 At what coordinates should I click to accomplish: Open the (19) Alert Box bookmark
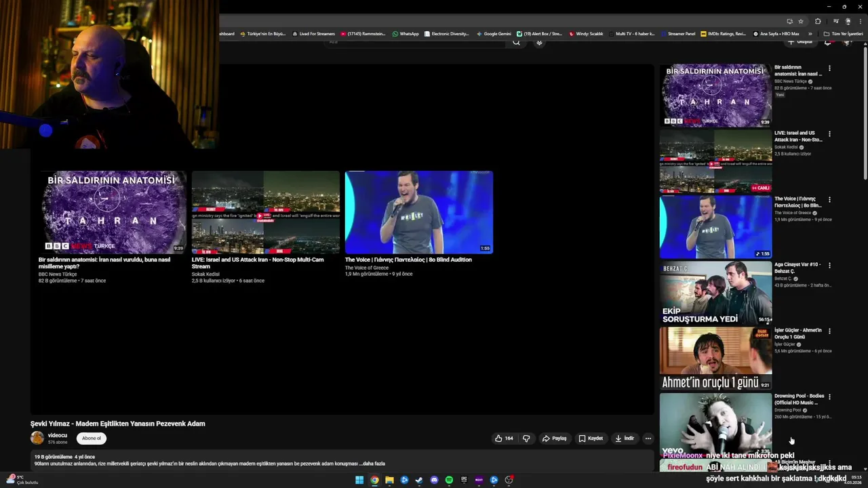point(540,33)
